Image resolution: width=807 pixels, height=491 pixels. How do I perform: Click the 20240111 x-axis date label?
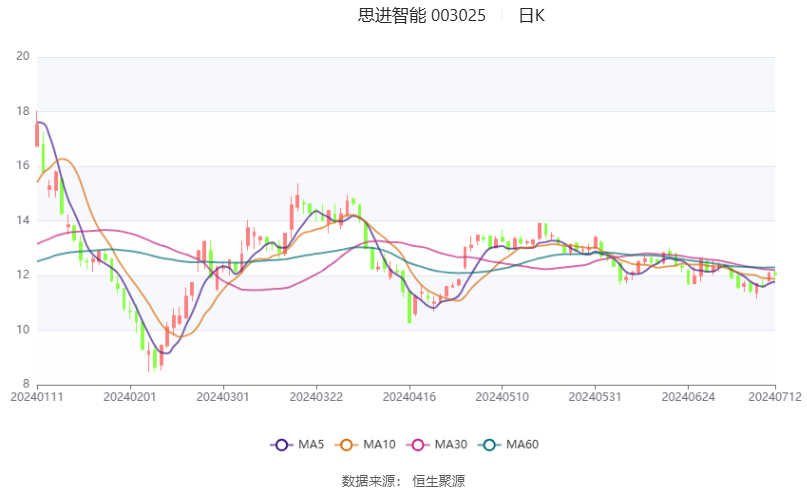tap(37, 397)
